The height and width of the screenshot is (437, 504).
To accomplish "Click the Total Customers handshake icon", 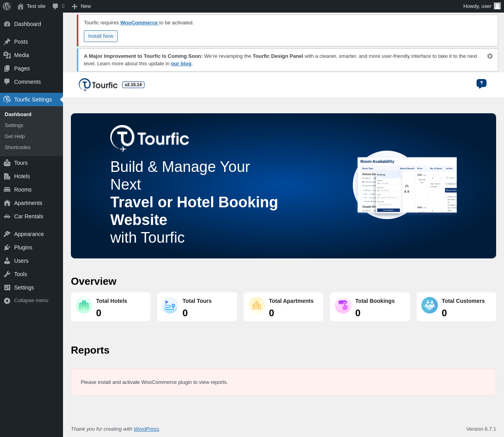I will (x=430, y=305).
